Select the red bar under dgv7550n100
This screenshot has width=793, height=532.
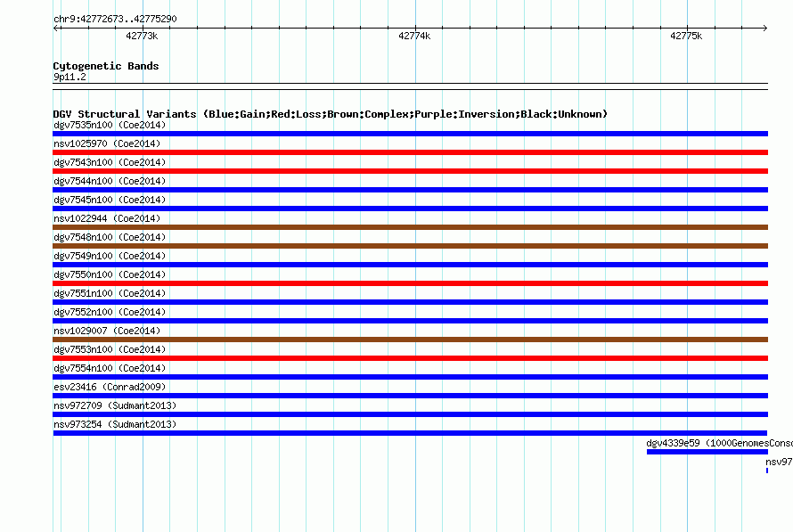point(410,283)
